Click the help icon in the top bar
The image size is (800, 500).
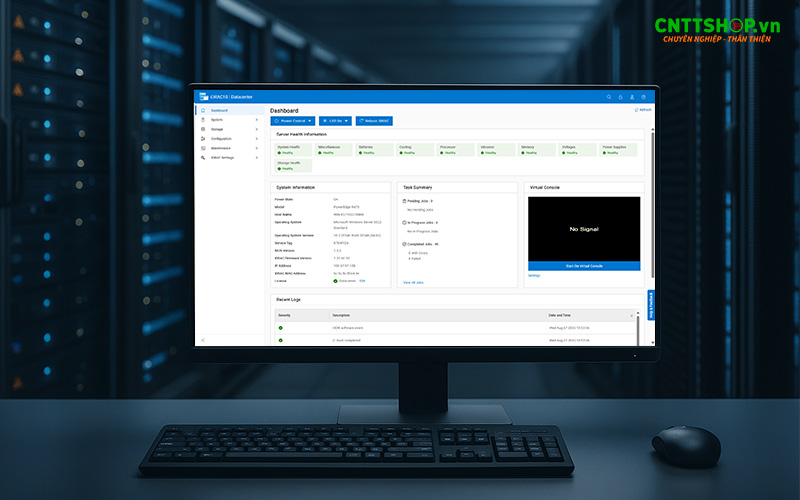tap(644, 97)
